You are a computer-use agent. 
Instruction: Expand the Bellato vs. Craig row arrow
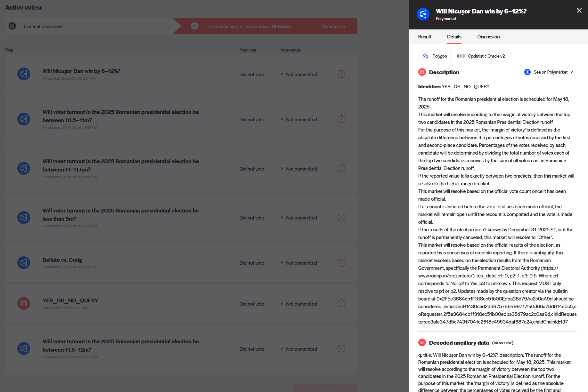(341, 263)
